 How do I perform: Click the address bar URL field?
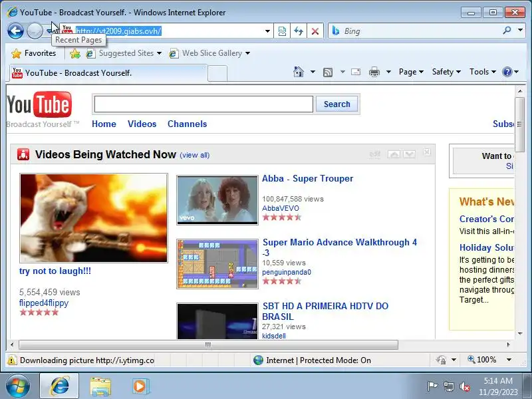168,31
